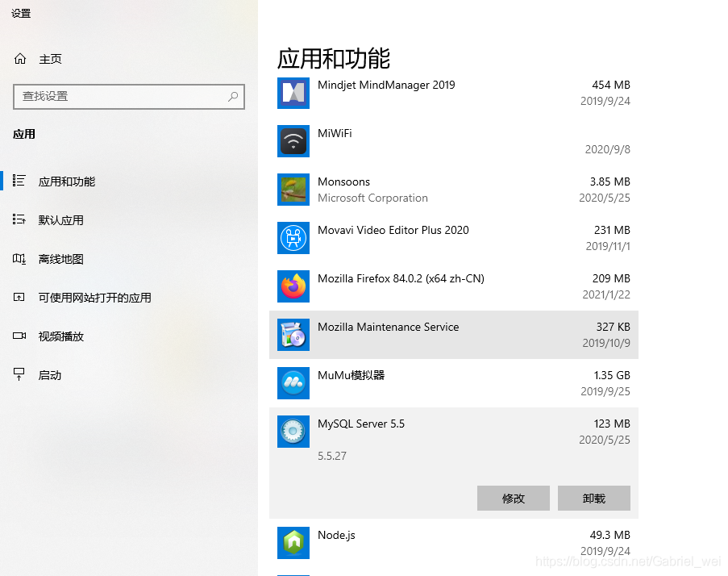728x576 pixels.
Task: Click the 视频播放 video icon
Action: pos(19,336)
